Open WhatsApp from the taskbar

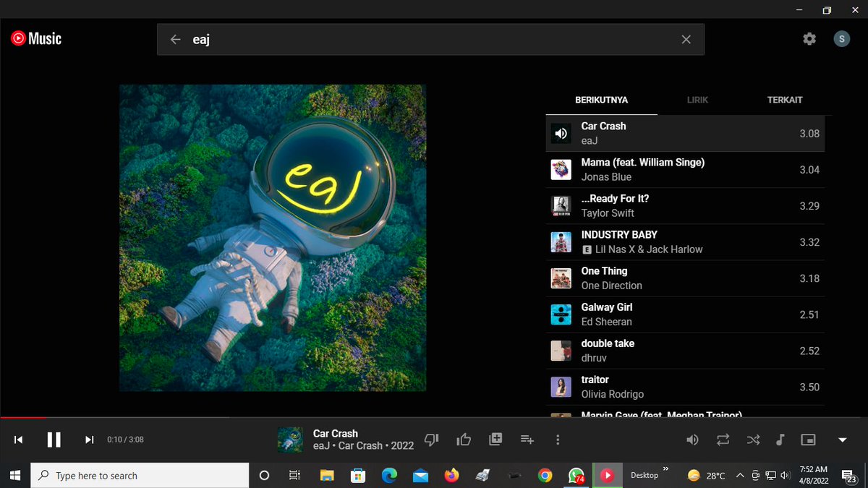coord(576,475)
